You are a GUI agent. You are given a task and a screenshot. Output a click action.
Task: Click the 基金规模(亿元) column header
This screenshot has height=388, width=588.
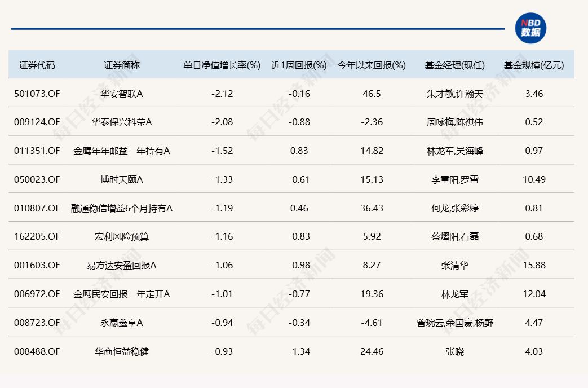534,65
